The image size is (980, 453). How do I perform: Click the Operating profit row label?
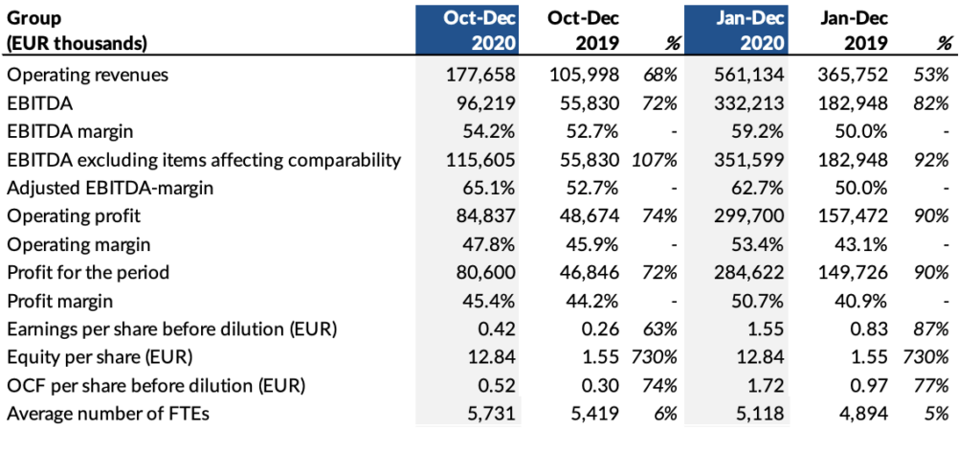tap(73, 215)
